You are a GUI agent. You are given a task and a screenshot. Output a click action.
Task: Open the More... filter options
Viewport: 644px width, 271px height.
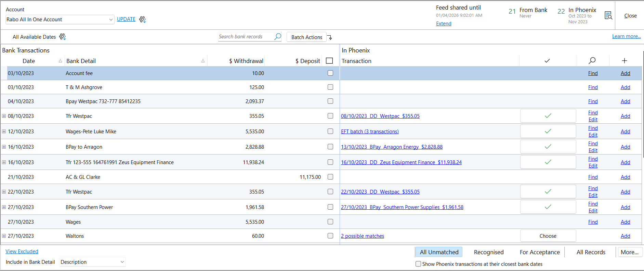coord(630,252)
